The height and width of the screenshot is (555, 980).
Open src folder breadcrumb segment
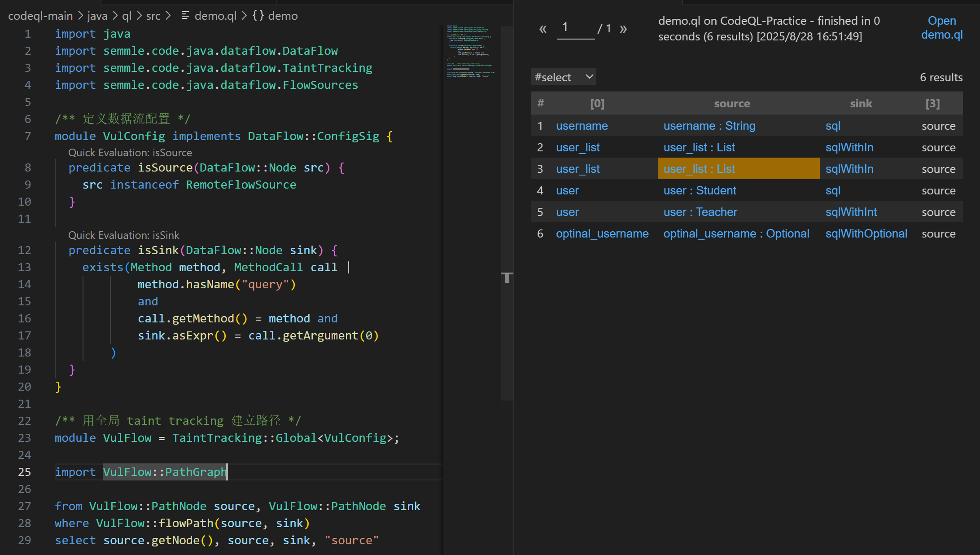pos(153,16)
